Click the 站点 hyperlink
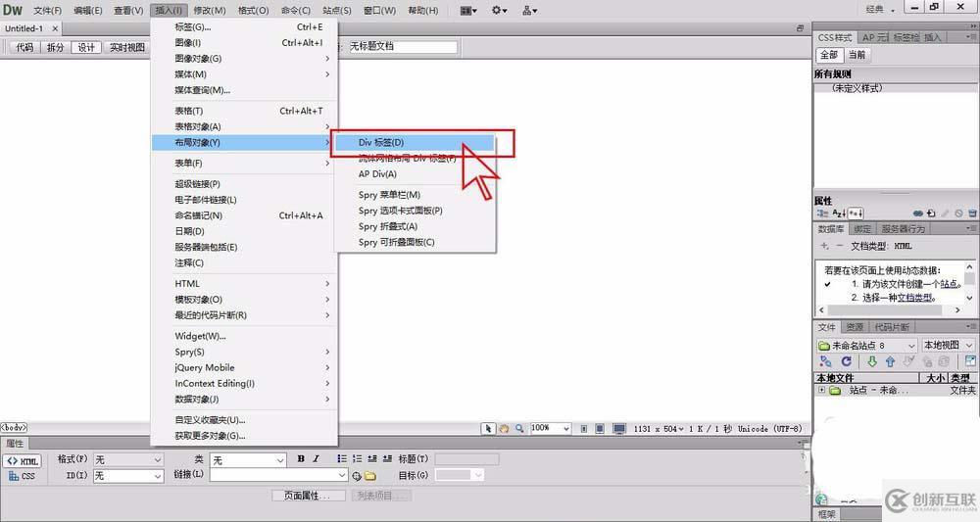The height and width of the screenshot is (522, 980). (949, 284)
